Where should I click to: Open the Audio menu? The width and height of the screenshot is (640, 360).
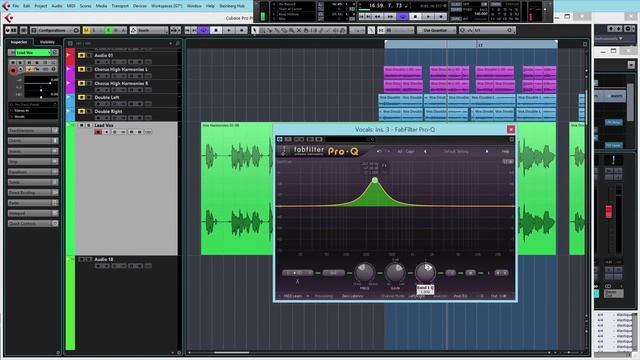[57, 6]
